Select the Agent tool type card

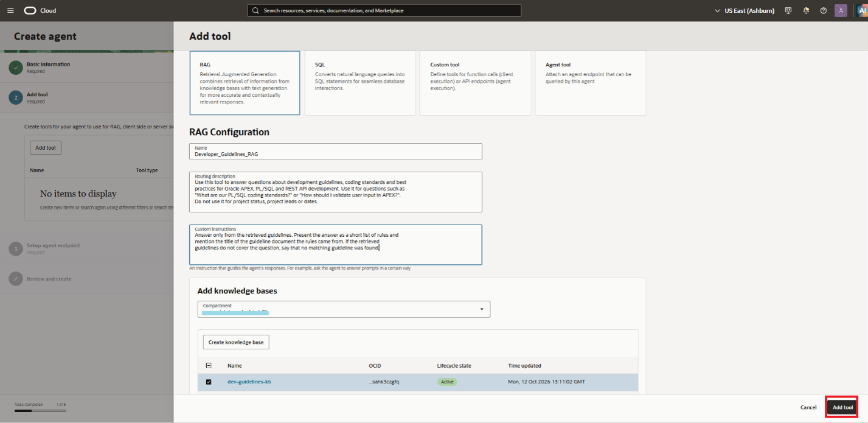[590, 83]
